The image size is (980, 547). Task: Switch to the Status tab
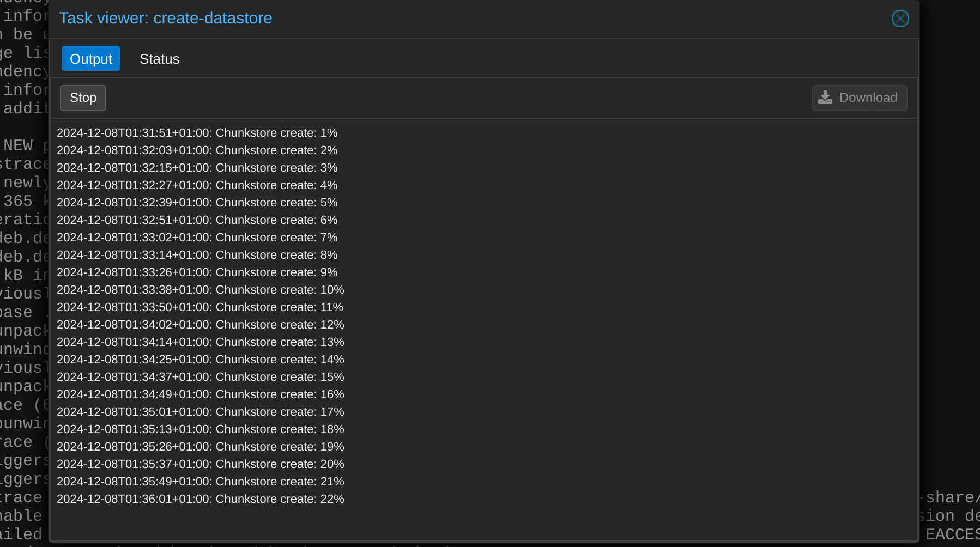pos(159,59)
